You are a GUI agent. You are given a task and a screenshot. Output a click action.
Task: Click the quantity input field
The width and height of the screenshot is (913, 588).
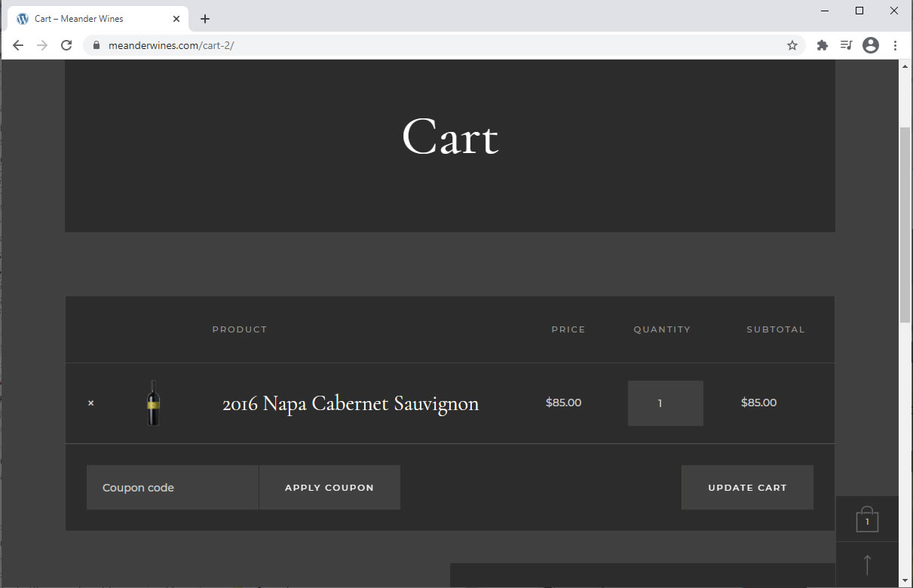coord(665,403)
